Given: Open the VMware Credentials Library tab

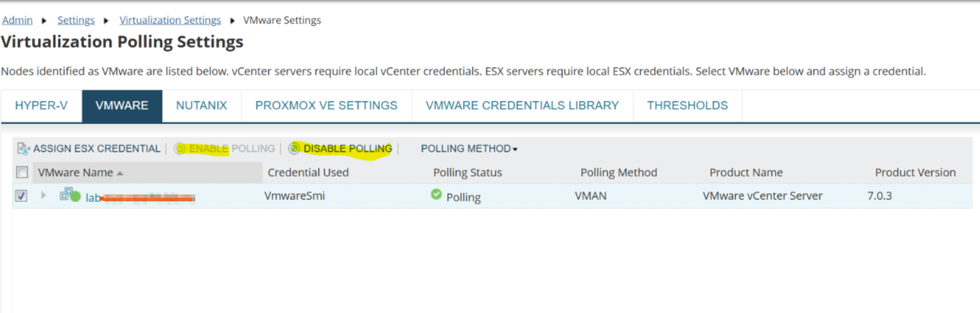Looking at the screenshot, I should pyautogui.click(x=522, y=105).
